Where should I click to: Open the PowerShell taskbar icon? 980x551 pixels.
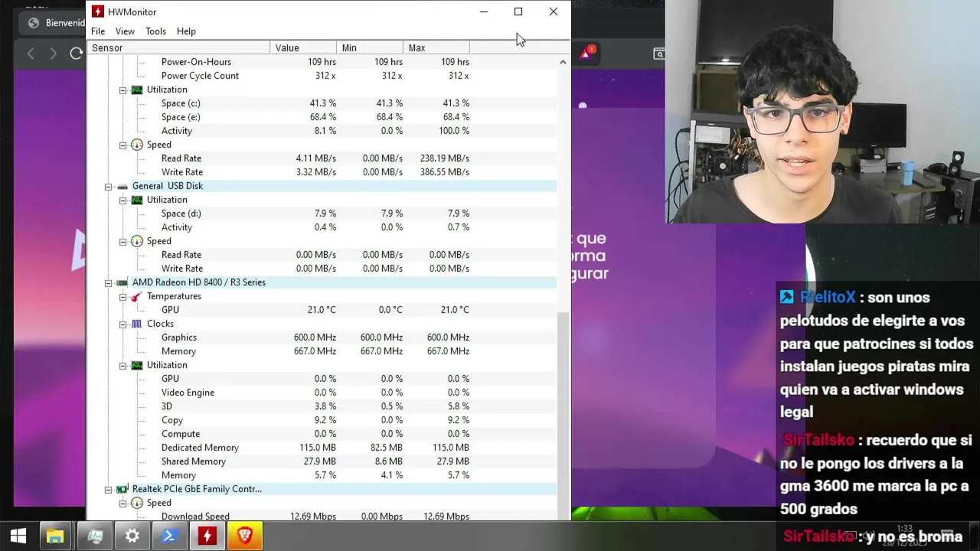click(169, 536)
